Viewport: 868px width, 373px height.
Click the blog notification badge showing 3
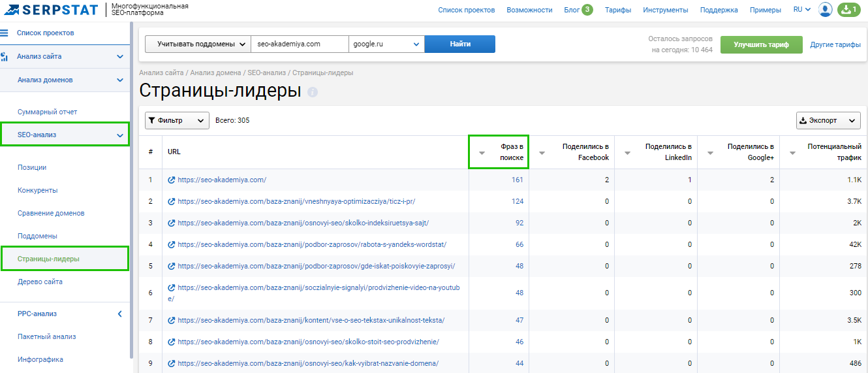[587, 10]
